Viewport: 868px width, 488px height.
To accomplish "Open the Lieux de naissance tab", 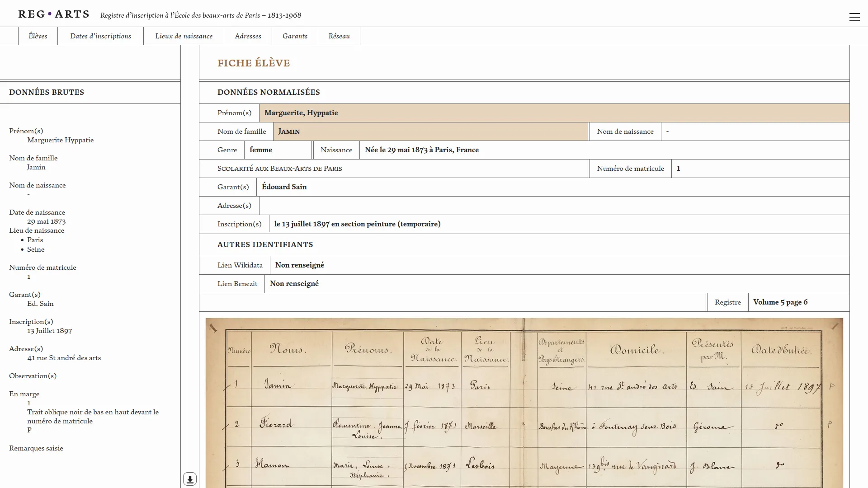I will coord(184,36).
